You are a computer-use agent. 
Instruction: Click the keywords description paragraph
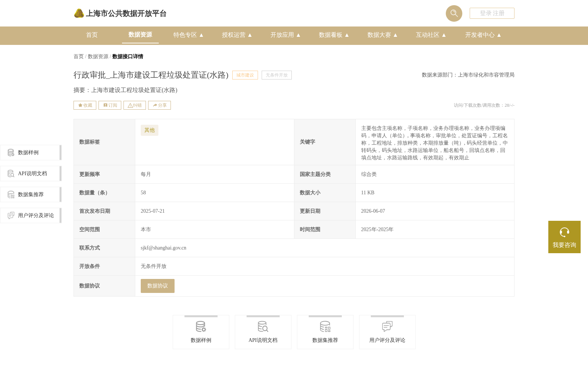click(434, 143)
